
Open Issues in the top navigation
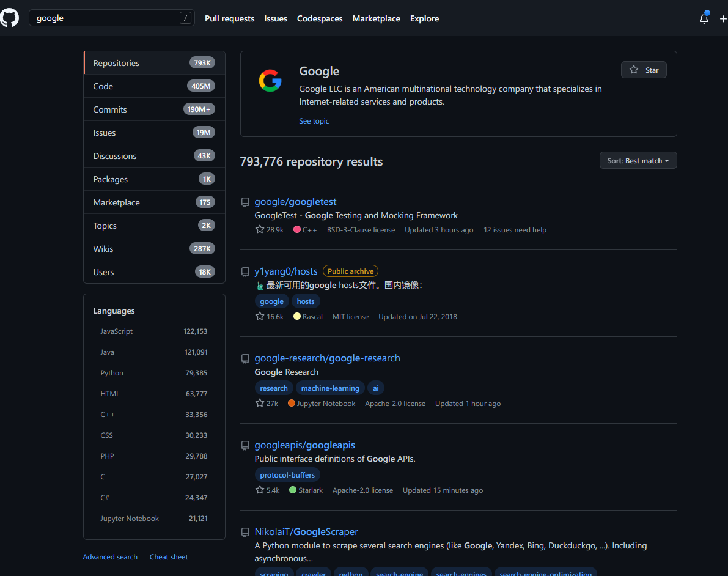point(276,18)
